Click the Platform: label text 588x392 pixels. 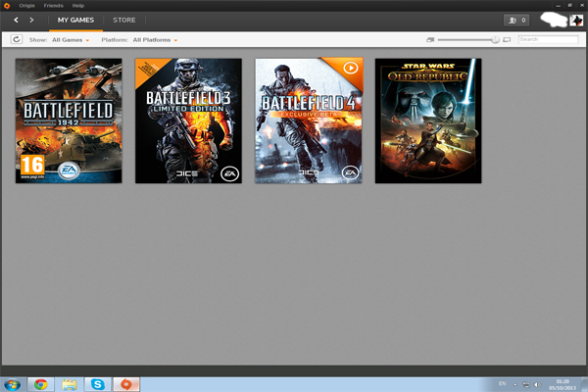click(115, 40)
